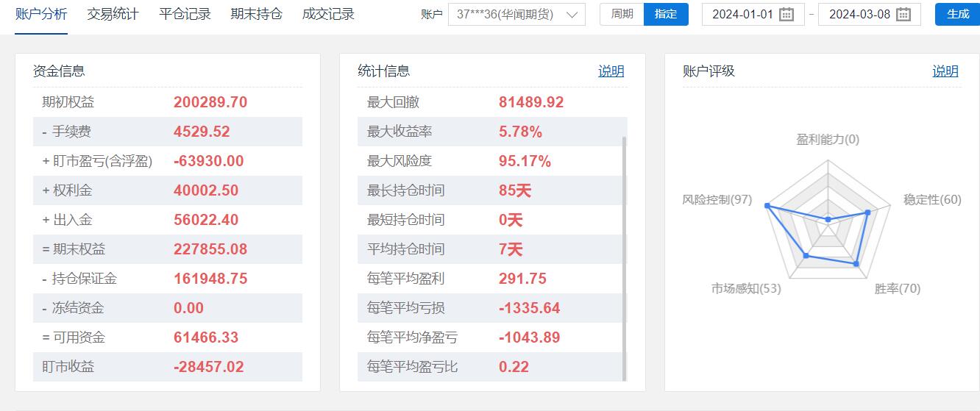
Task: Open calendar picker for end date 2024-03-08
Action: tap(903, 15)
